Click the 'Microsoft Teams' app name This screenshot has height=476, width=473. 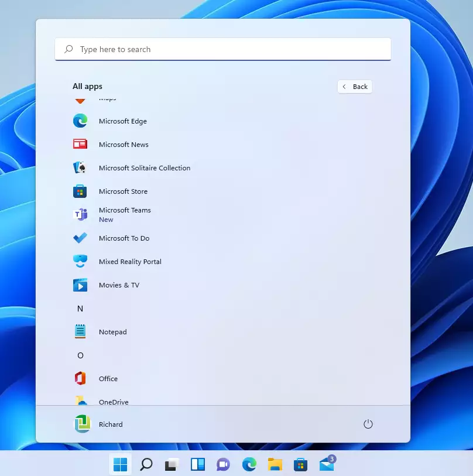pos(125,210)
